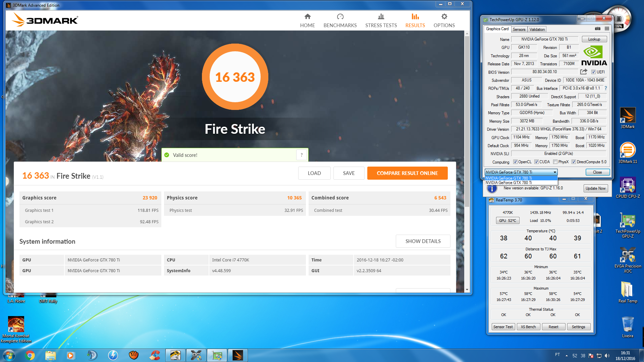Click Sensor Test in RealTemp
Viewport: 644px width, 362px height.
pos(503,327)
